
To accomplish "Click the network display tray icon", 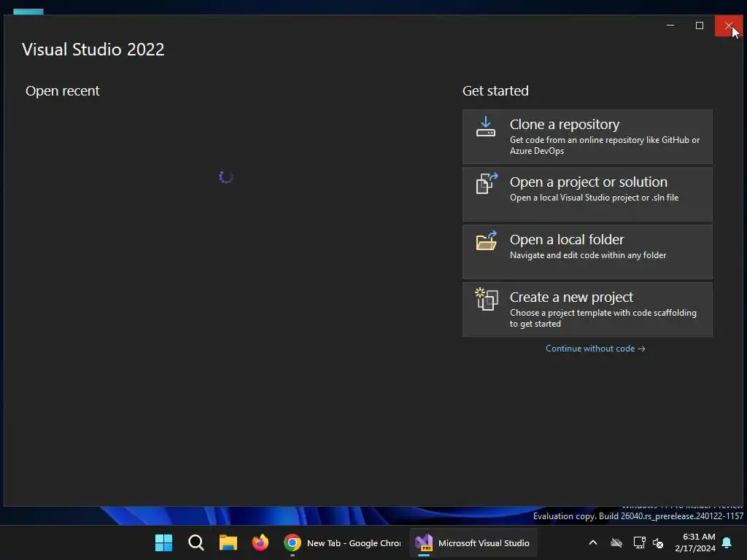I will [x=639, y=542].
